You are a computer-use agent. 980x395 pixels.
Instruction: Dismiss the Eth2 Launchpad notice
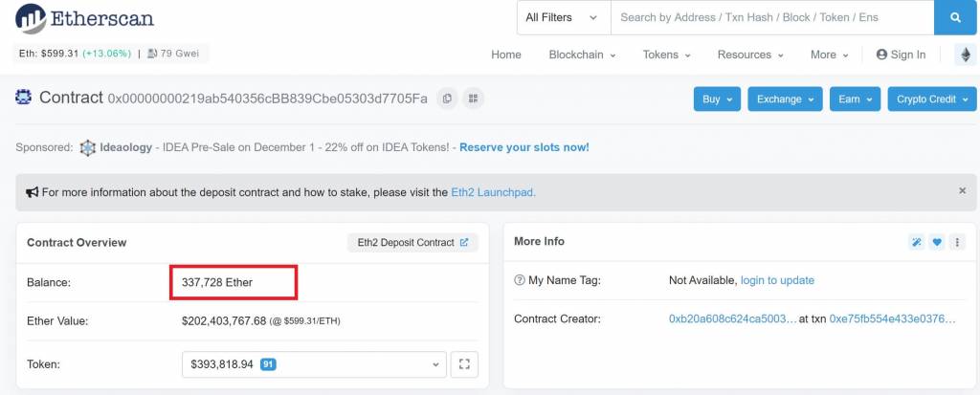coord(962,191)
